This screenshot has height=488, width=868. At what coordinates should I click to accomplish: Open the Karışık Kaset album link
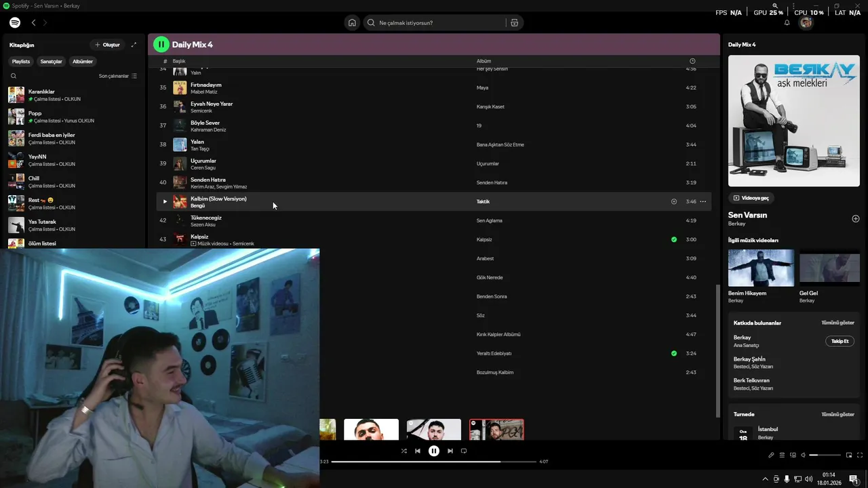490,106
